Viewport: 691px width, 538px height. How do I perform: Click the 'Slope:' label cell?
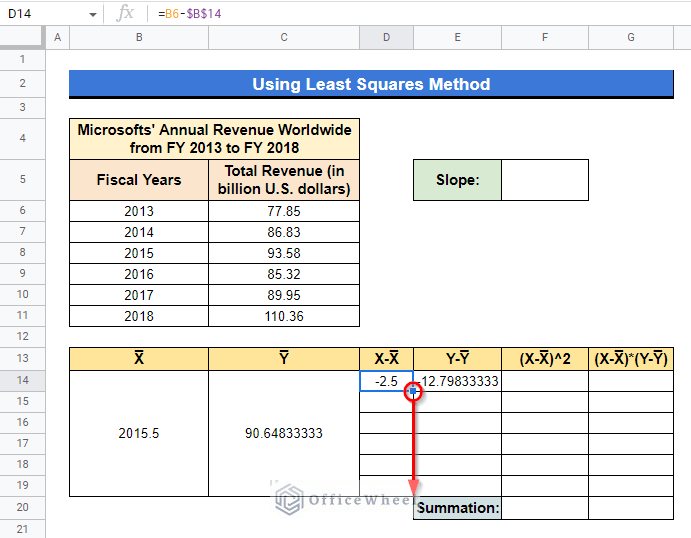click(x=457, y=180)
